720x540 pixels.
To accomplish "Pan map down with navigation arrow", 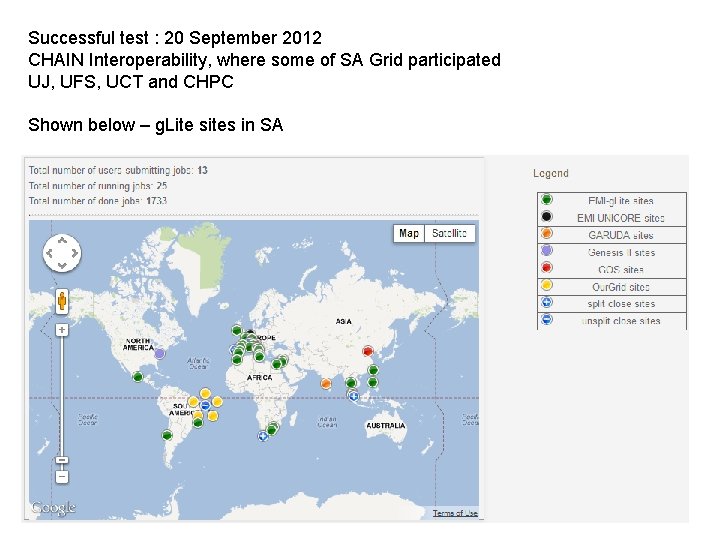I will [62, 266].
